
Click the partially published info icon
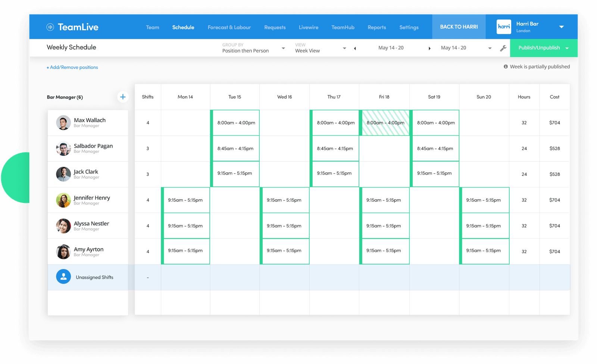pos(506,67)
